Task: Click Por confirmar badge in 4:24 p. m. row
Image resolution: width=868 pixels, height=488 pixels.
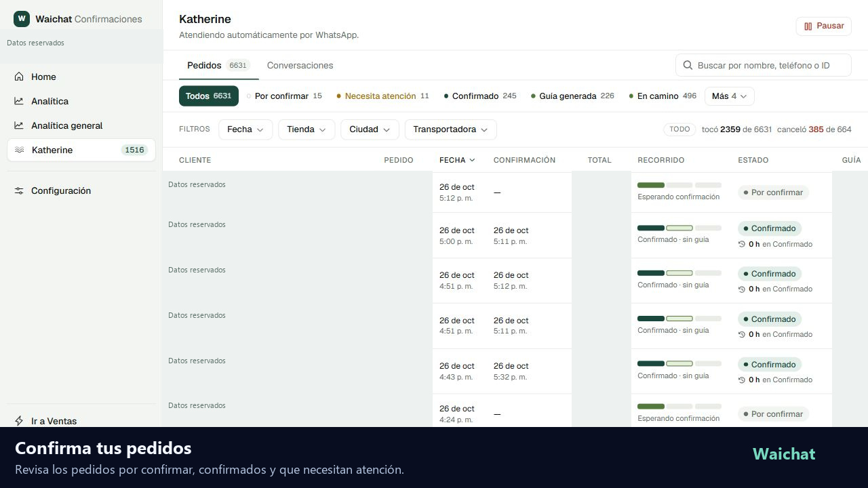Action: [773, 414]
